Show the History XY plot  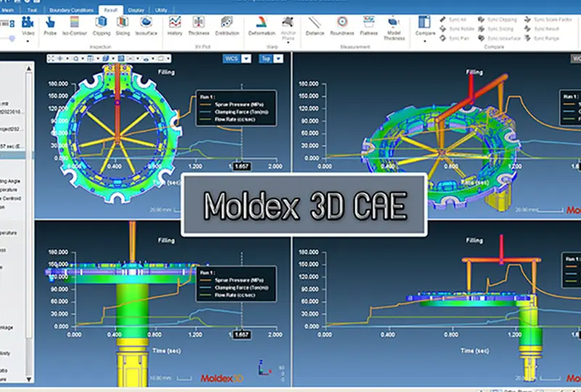[x=174, y=26]
